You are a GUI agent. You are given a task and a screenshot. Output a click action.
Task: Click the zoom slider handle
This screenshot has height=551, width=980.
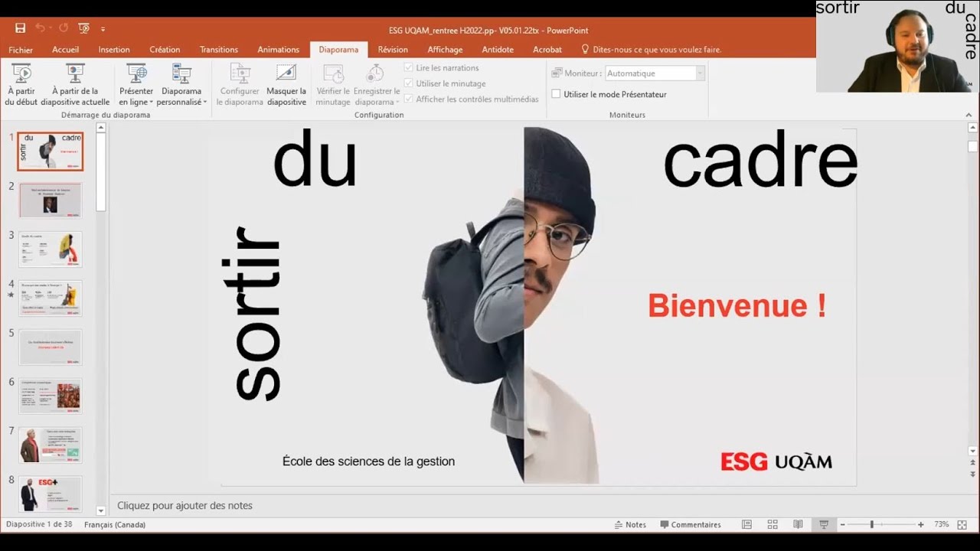click(871, 525)
